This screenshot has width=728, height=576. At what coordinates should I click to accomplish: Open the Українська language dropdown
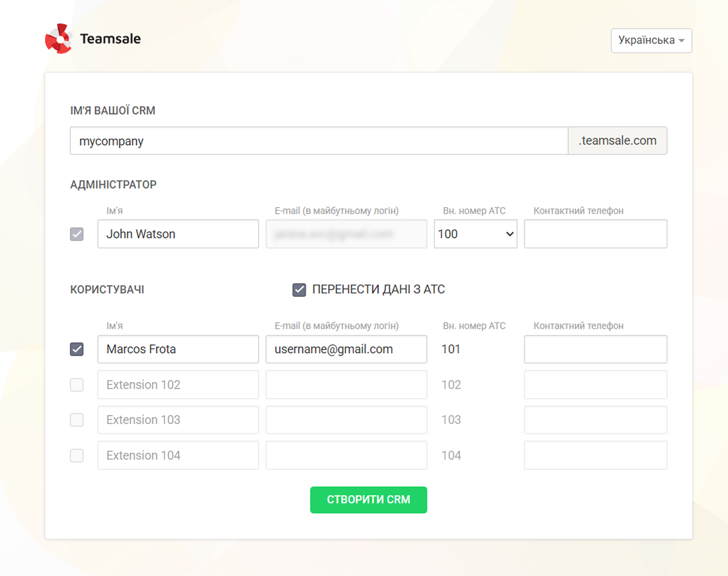(651, 40)
